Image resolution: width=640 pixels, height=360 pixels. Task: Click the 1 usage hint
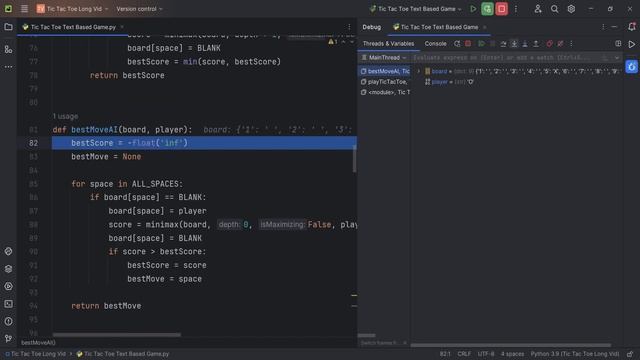tap(65, 116)
